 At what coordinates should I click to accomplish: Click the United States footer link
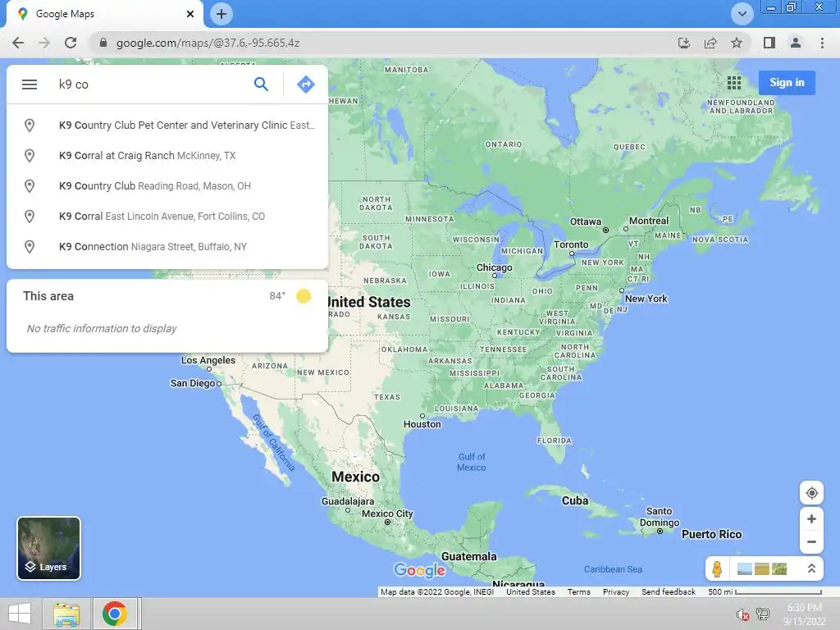point(531,592)
